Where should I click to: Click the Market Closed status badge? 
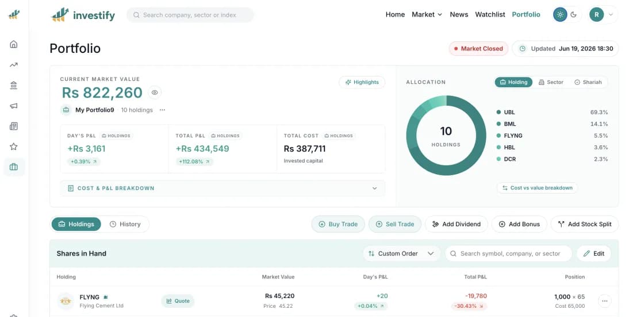coord(478,48)
